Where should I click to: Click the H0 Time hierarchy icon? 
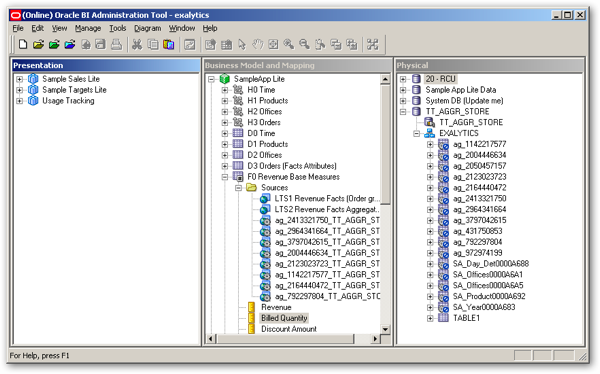(238, 90)
